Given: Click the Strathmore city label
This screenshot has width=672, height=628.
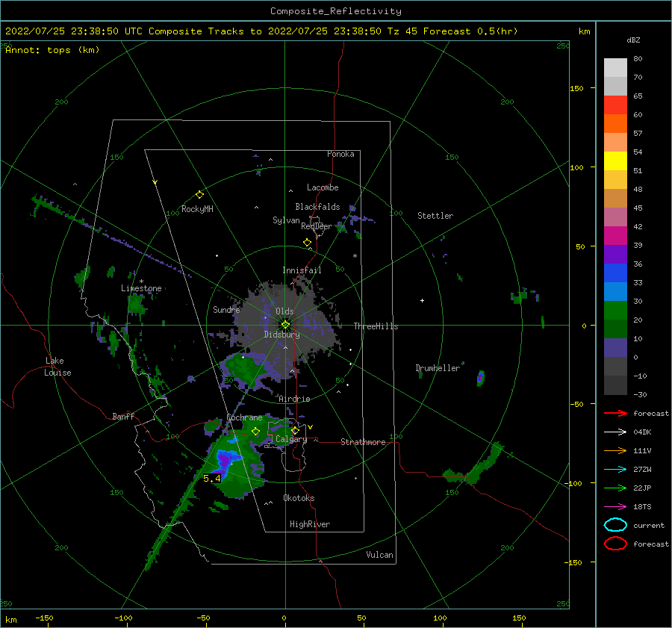Looking at the screenshot, I should [363, 442].
